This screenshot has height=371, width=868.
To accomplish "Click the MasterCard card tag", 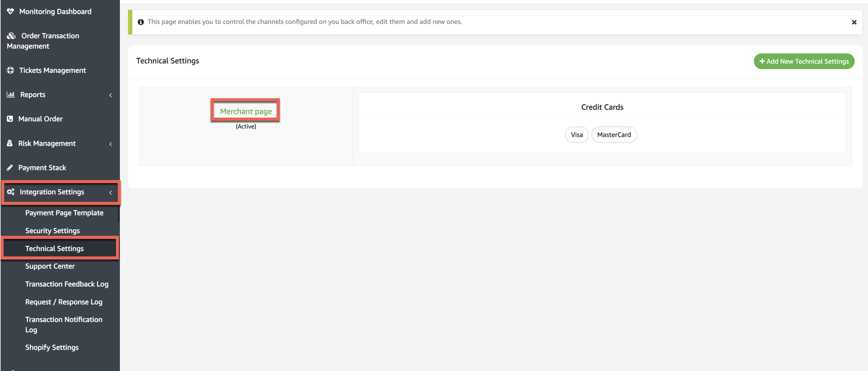I will (x=614, y=135).
